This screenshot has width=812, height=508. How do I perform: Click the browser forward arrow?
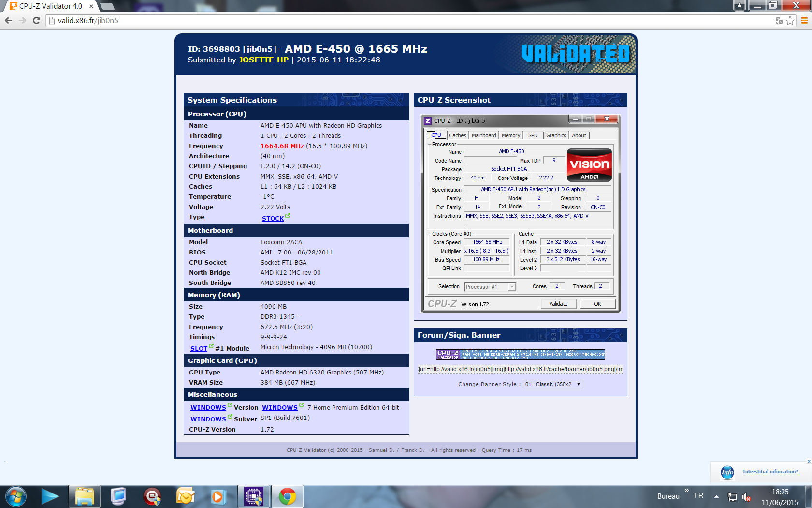tap(22, 20)
